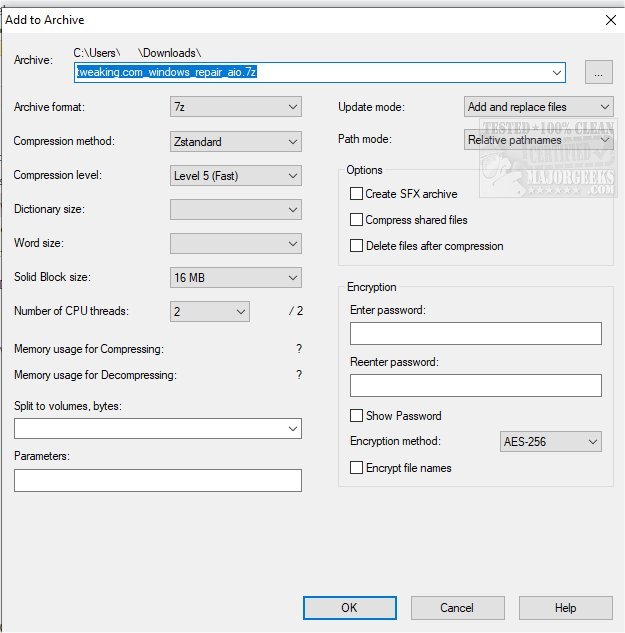Tick the Encrypt file names checkbox
Image resolution: width=625 pixels, height=633 pixels.
pos(356,468)
